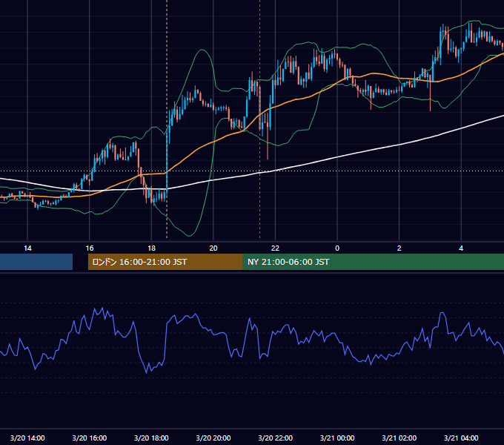Click the 3/21 02:00 time label
This screenshot has height=445, width=504.
tap(399, 438)
